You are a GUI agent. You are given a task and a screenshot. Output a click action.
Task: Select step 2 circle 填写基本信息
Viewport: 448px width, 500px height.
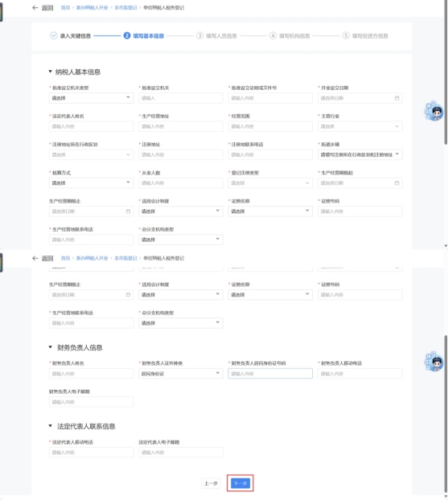click(126, 35)
